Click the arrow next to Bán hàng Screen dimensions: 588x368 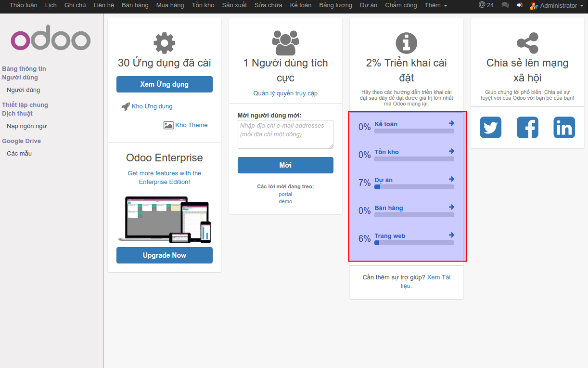451,207
